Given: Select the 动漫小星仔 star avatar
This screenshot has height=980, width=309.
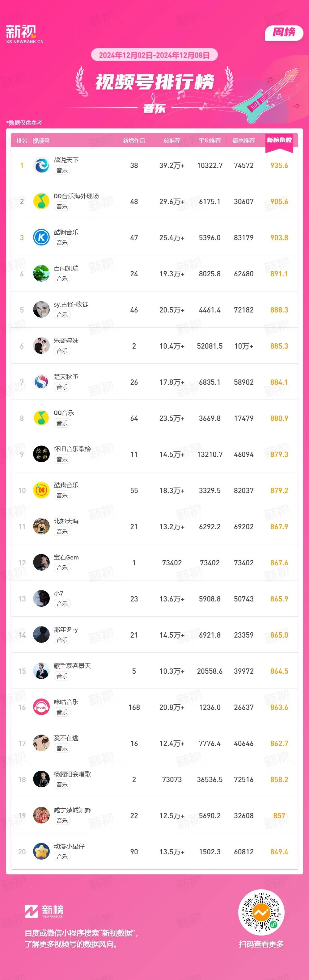Looking at the screenshot, I should coord(41,852).
